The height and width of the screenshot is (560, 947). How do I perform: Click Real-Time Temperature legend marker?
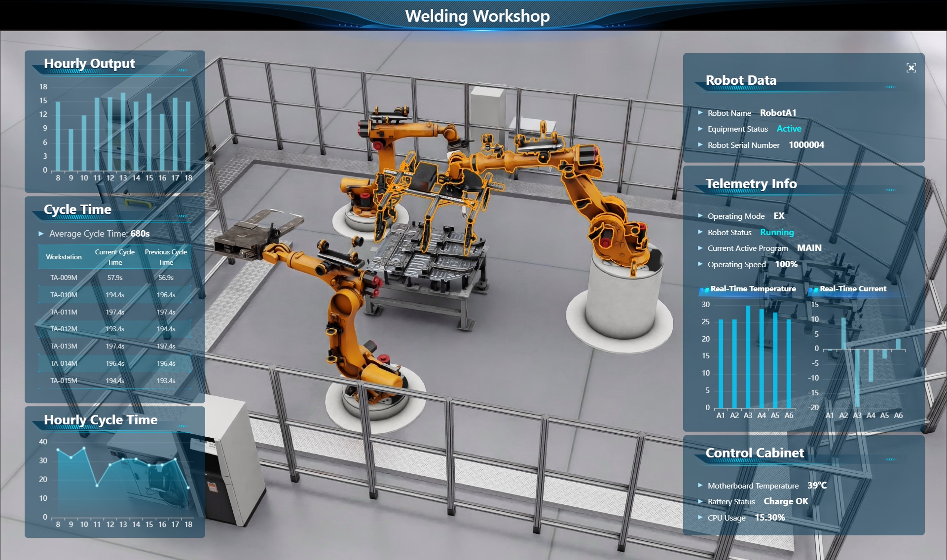[704, 290]
